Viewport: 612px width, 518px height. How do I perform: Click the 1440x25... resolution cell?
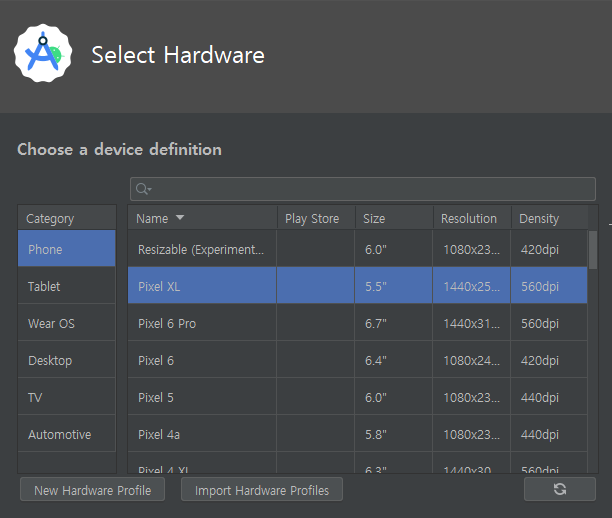click(x=471, y=285)
